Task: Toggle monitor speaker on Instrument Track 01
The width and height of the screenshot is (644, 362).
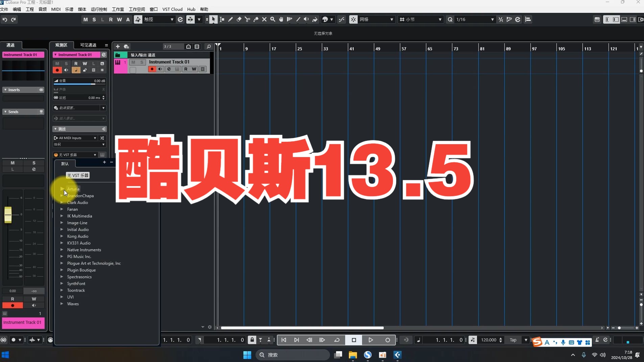Action: [160, 69]
